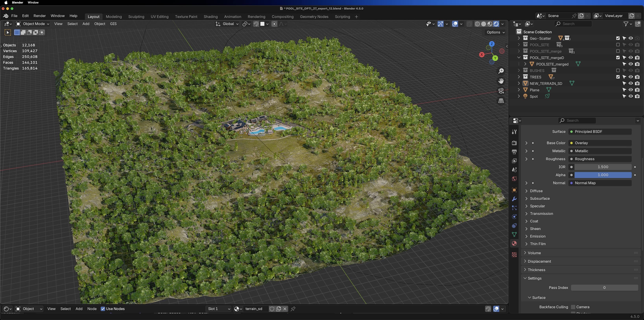
Task: Open the Render menu
Action: coord(40,16)
